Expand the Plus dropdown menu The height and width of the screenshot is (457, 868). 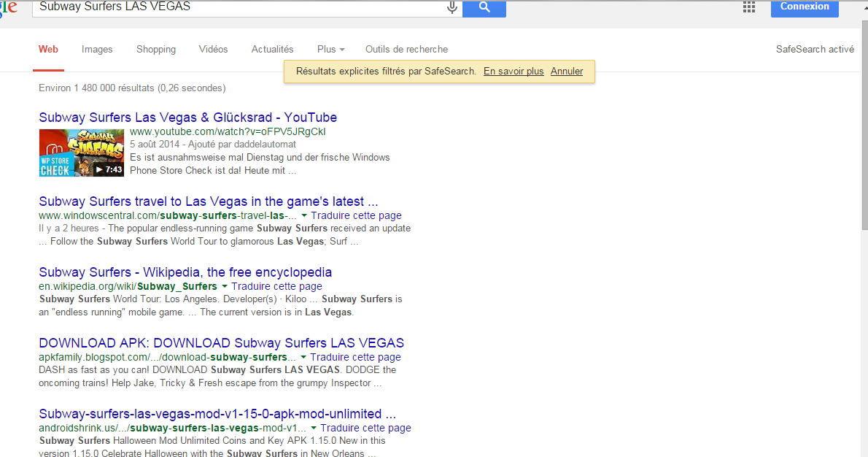(x=330, y=50)
